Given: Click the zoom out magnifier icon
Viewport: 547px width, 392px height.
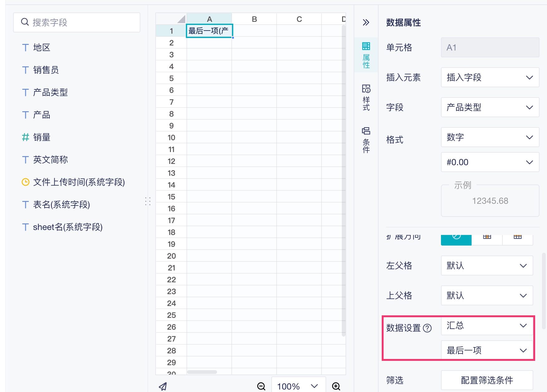Looking at the screenshot, I should point(261,386).
